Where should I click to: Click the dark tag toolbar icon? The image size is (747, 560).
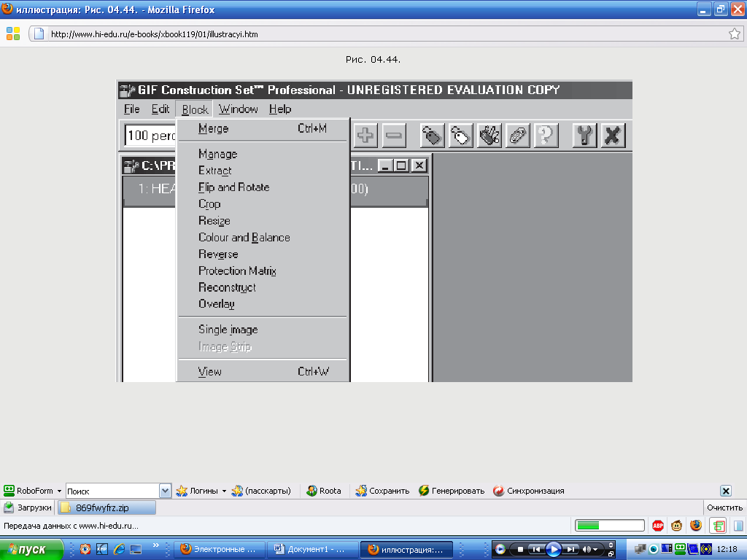pyautogui.click(x=432, y=136)
